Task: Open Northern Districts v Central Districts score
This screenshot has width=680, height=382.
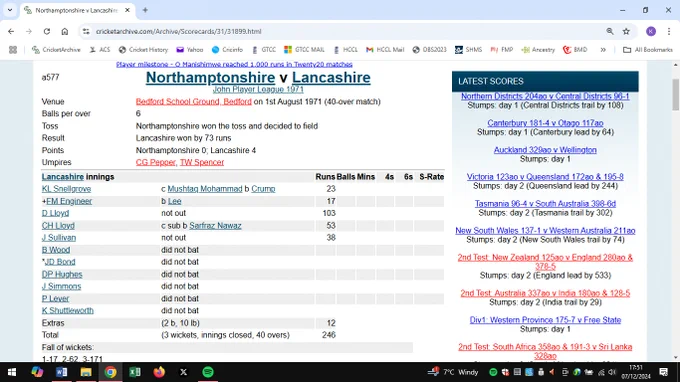Action: [545, 96]
